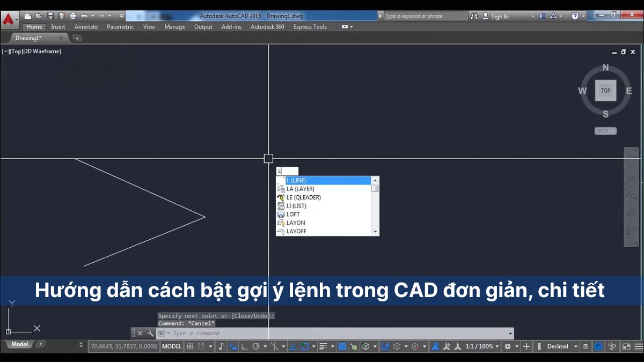Open the Decimal units dropdown

click(575, 346)
